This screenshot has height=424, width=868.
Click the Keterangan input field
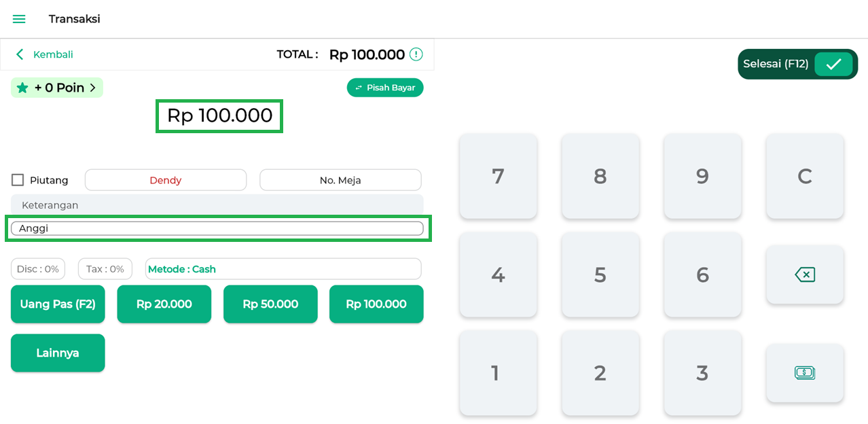pyautogui.click(x=217, y=205)
